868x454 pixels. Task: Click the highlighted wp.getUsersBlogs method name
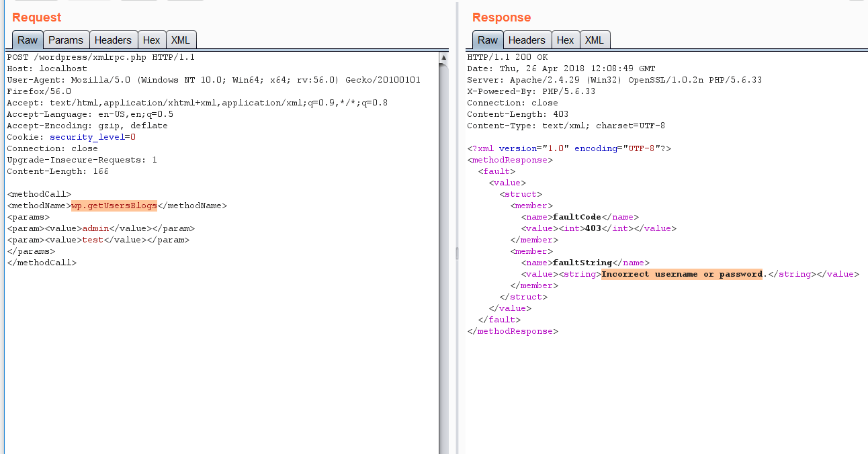(114, 206)
